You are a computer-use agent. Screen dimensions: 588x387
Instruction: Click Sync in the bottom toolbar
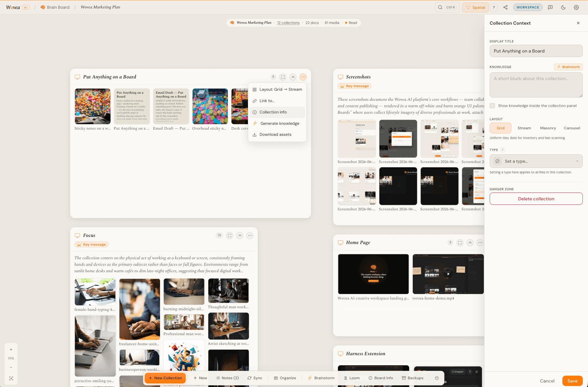pyautogui.click(x=255, y=378)
